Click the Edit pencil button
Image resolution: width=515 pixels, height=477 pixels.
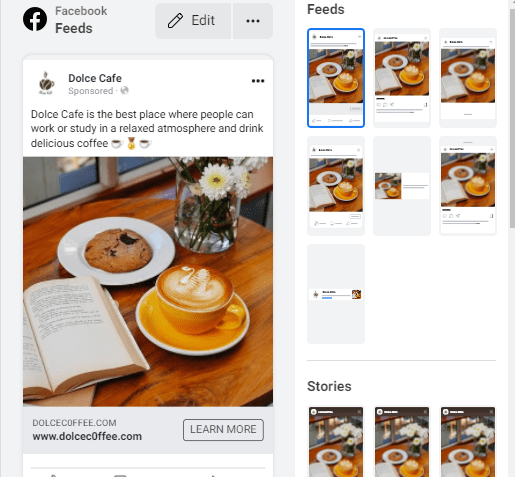click(193, 21)
